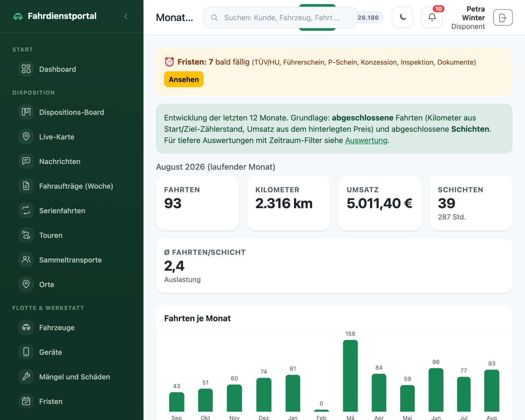This screenshot has height=420, width=525.
Task: Toggle dark mode with the moon button
Action: 403,17
